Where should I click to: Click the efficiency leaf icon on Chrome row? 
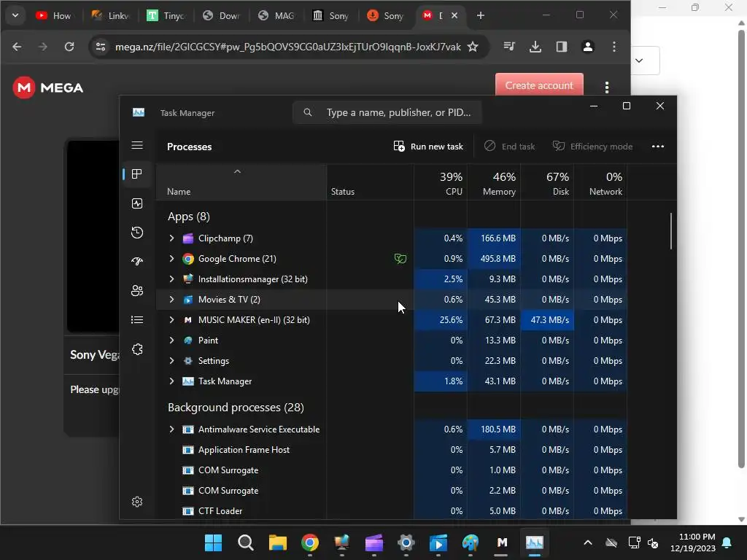pos(400,259)
